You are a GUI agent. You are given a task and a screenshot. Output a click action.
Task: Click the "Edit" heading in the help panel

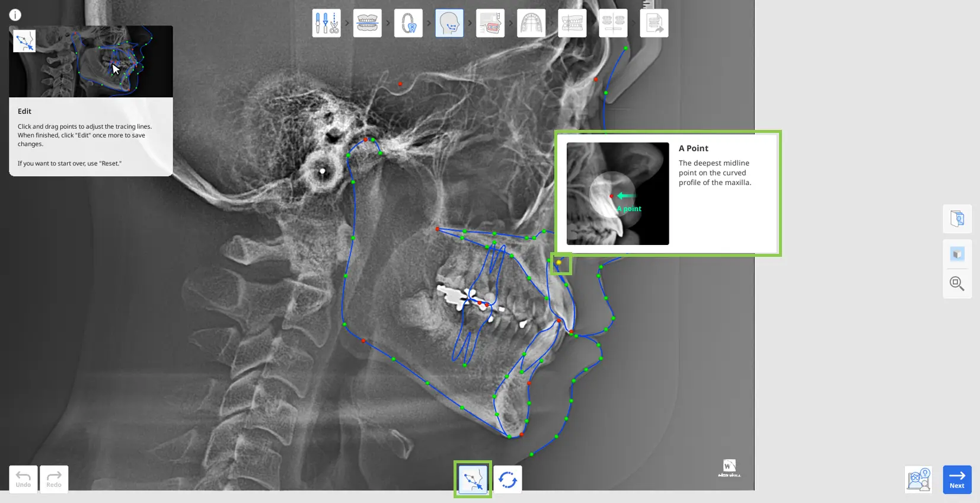[24, 111]
